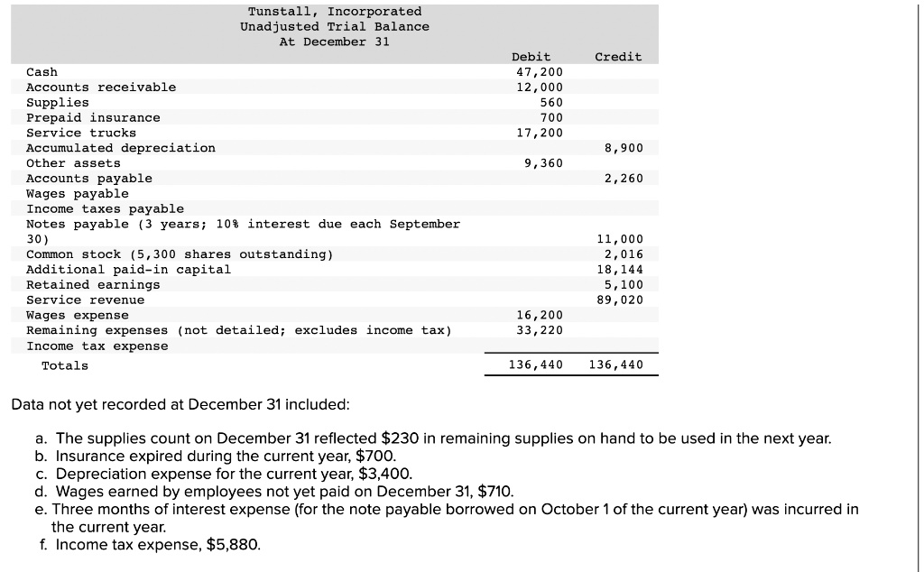This screenshot has height=572, width=924.
Task: Select the Retained earnings amount 5,100
Action: tap(624, 285)
